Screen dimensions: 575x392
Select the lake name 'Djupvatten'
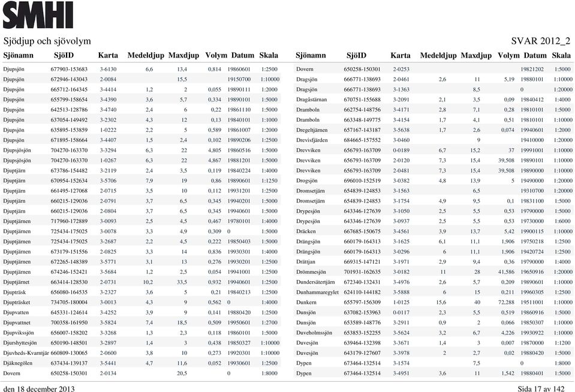16,312
